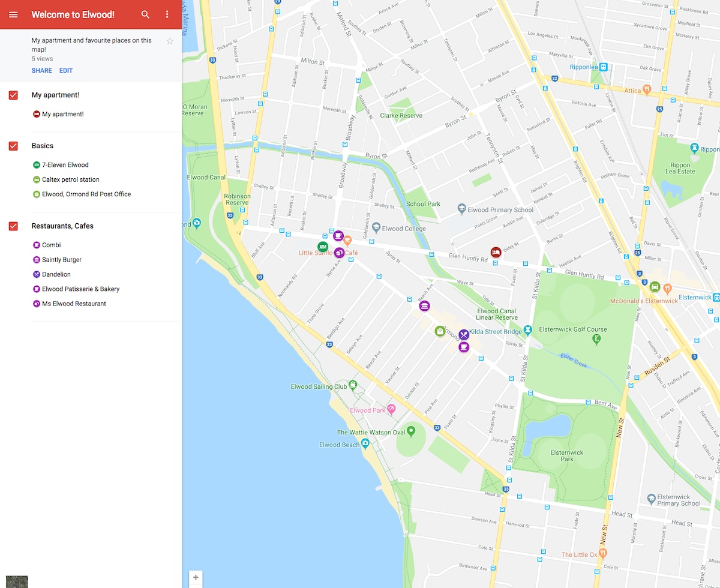The image size is (720, 588).
Task: Click the green post office marker on map
Action: 440,331
